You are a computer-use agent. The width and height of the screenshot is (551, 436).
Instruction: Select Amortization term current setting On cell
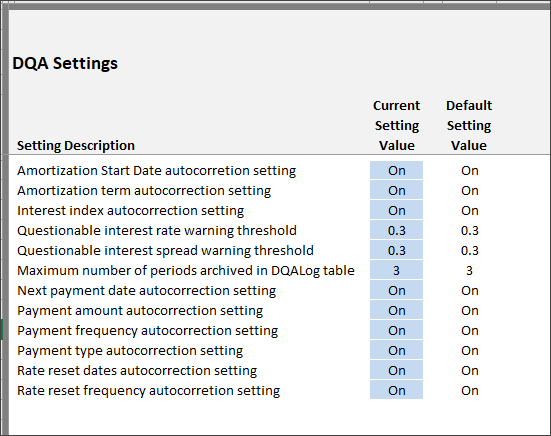[396, 190]
